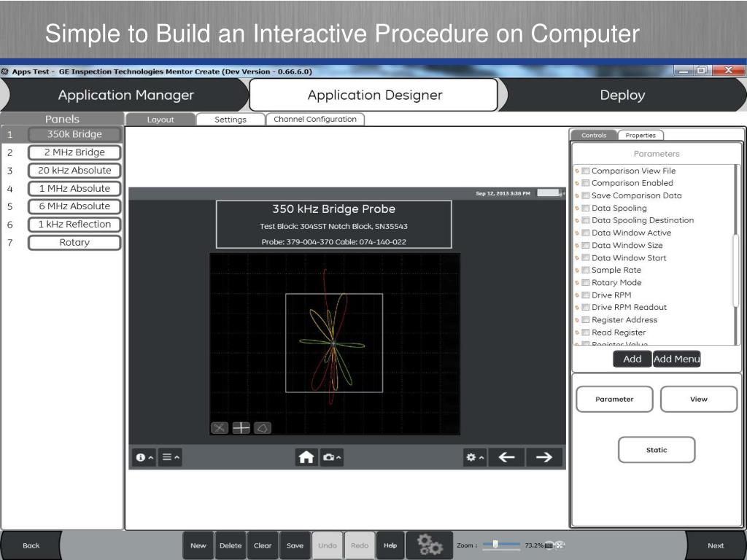Switch to the Properties tab

640,135
